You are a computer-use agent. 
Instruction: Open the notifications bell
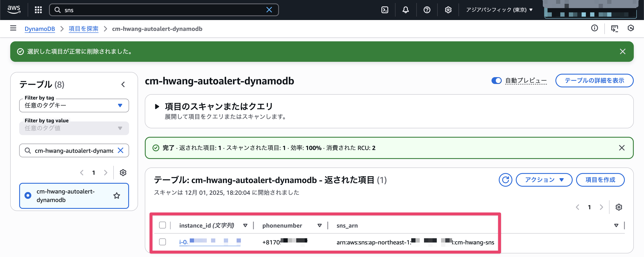click(x=405, y=10)
